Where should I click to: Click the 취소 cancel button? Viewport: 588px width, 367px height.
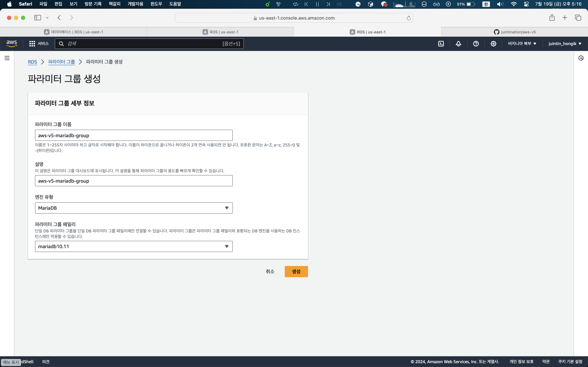[x=270, y=271]
